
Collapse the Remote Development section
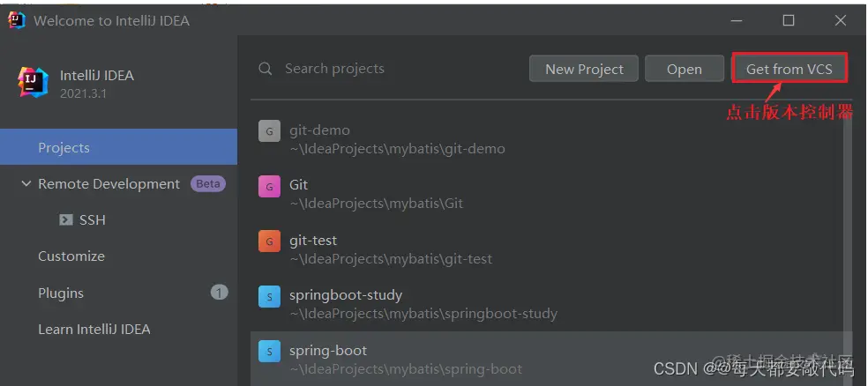(x=26, y=184)
